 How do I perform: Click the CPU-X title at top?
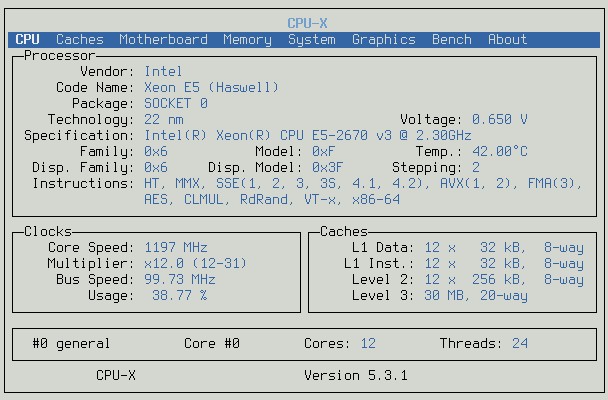point(307,23)
